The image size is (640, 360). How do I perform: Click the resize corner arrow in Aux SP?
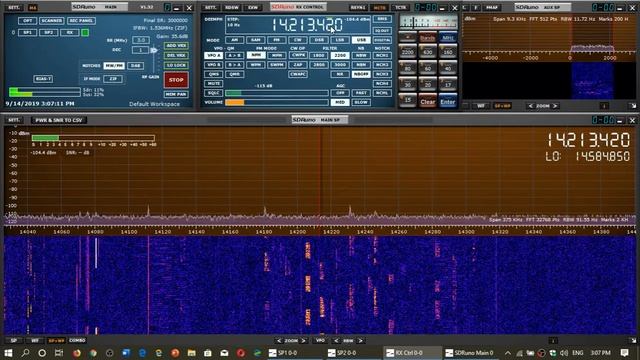633,106
